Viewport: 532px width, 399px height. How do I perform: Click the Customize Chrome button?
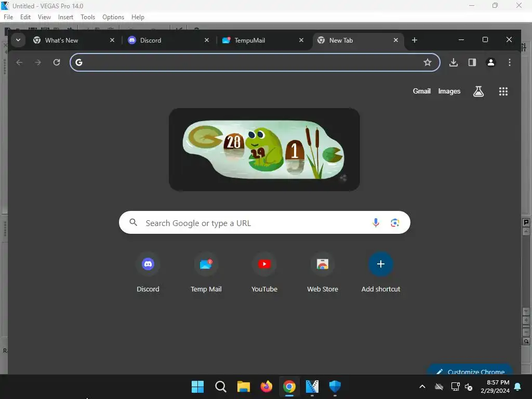coord(470,370)
